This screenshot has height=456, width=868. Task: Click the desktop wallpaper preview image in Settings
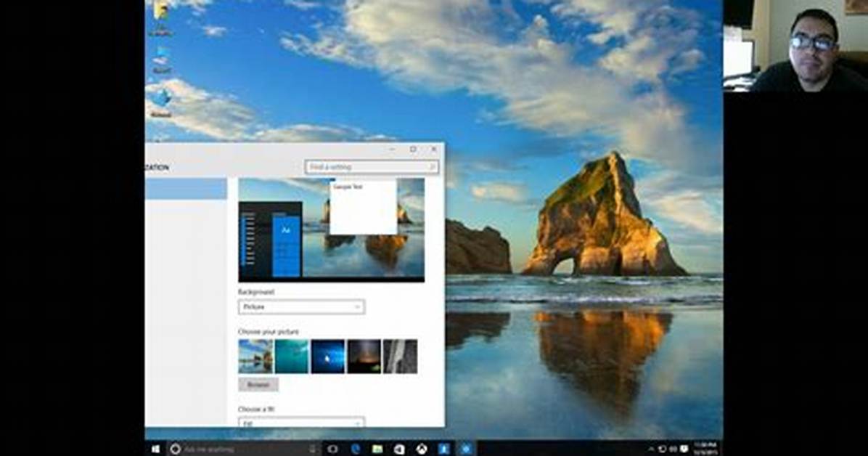331,230
